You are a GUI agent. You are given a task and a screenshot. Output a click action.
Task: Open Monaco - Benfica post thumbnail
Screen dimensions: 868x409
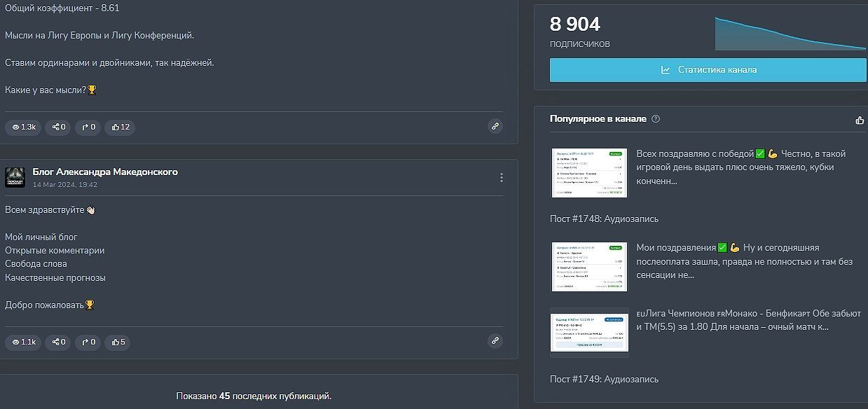tap(589, 332)
